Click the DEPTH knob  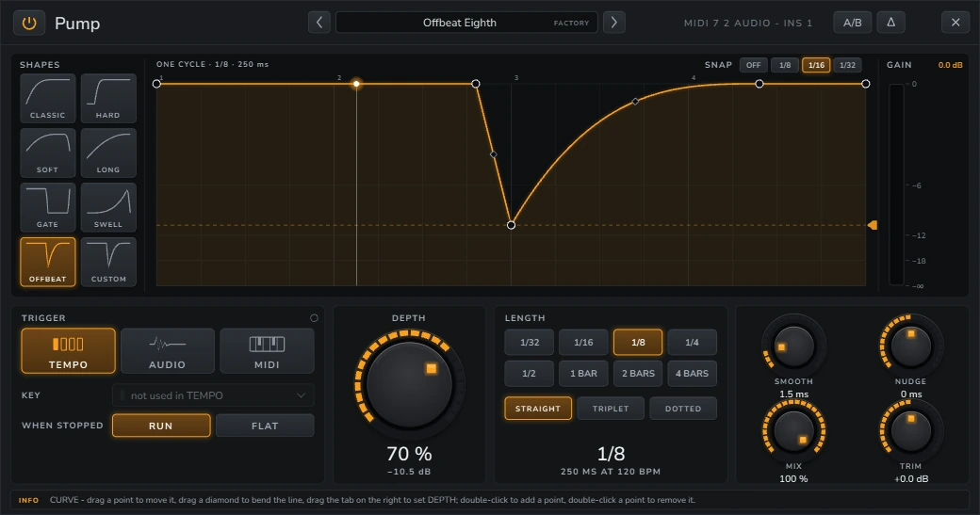click(409, 384)
